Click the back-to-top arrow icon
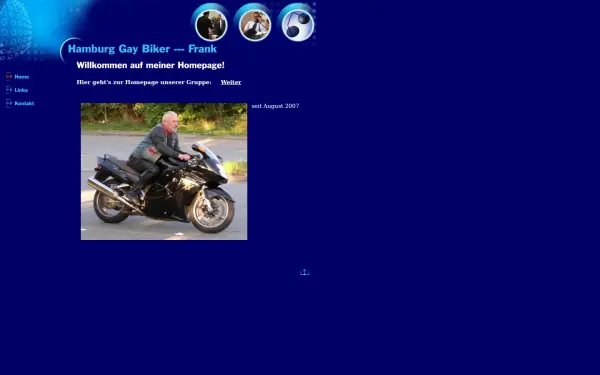This screenshot has width=600, height=375. 305,272
